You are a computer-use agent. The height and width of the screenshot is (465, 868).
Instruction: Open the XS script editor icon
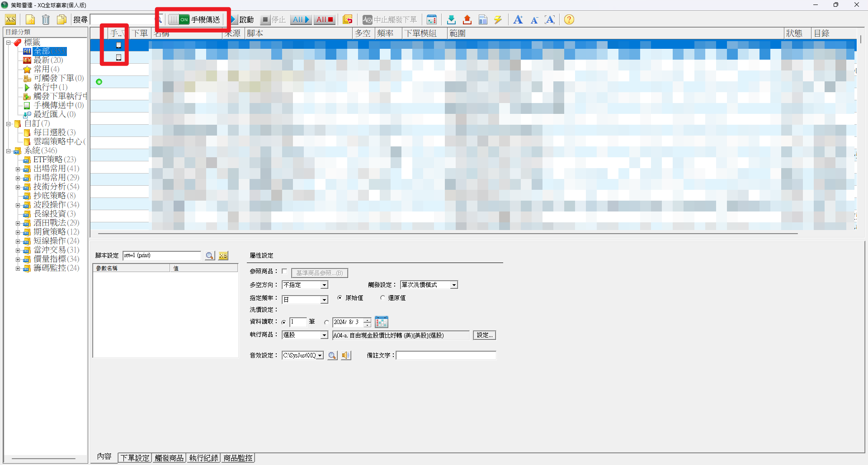[x=10, y=19]
